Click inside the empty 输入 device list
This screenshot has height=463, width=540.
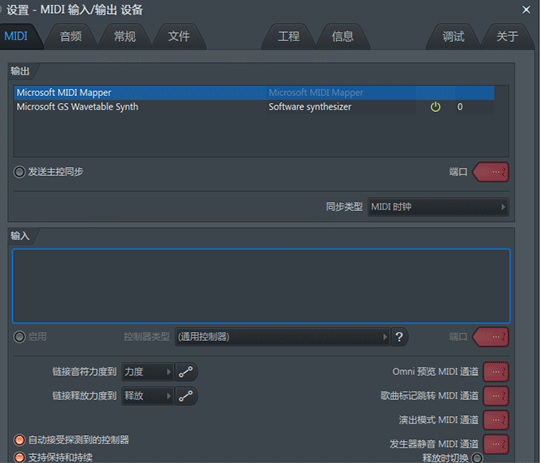tap(261, 286)
